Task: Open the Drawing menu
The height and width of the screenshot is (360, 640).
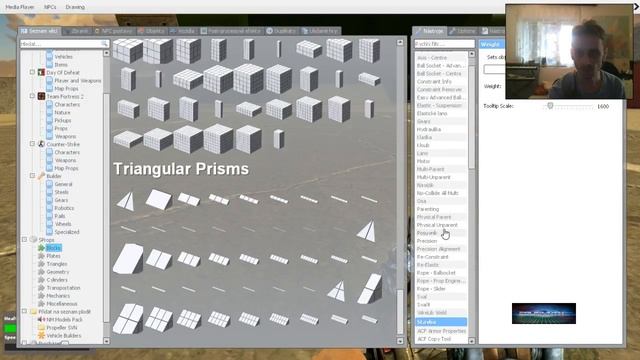Action: pyautogui.click(x=75, y=7)
